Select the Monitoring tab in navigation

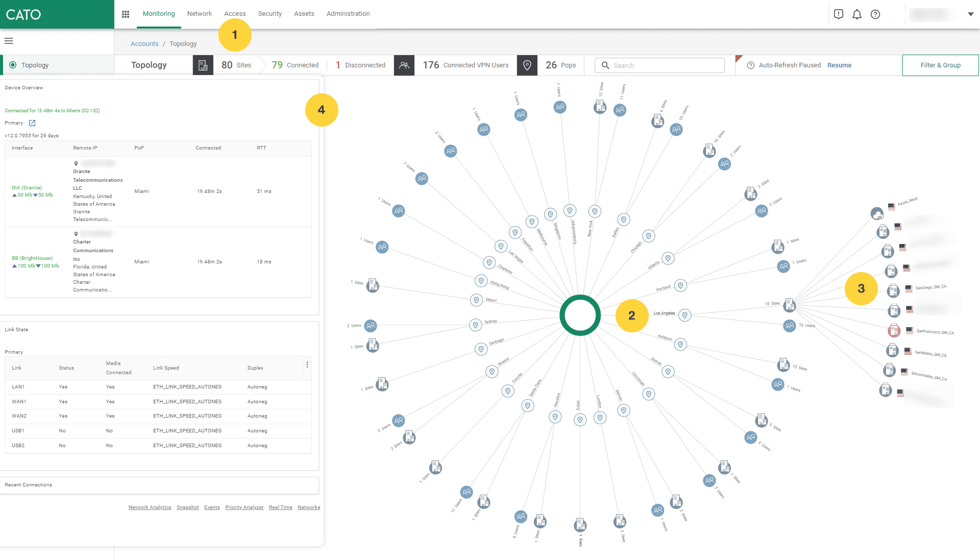[x=158, y=13]
